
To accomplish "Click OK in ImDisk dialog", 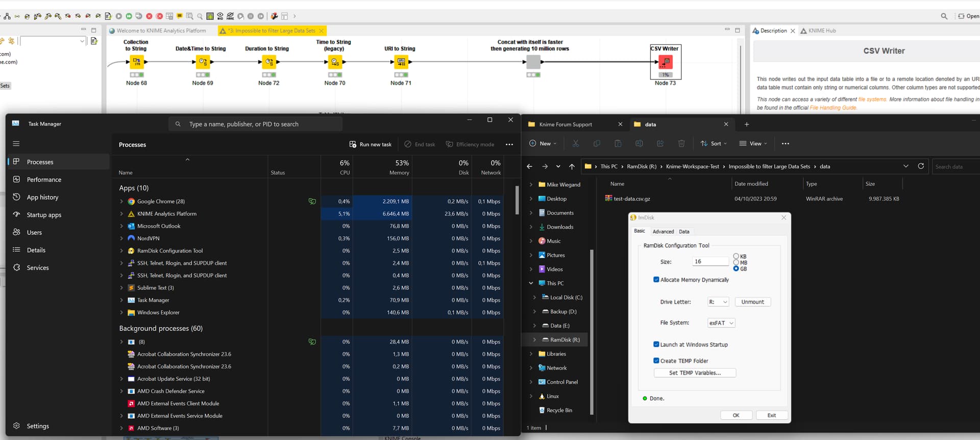I will (736, 415).
